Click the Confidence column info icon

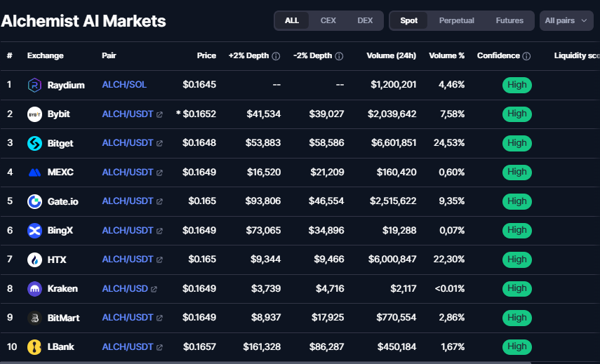(526, 56)
